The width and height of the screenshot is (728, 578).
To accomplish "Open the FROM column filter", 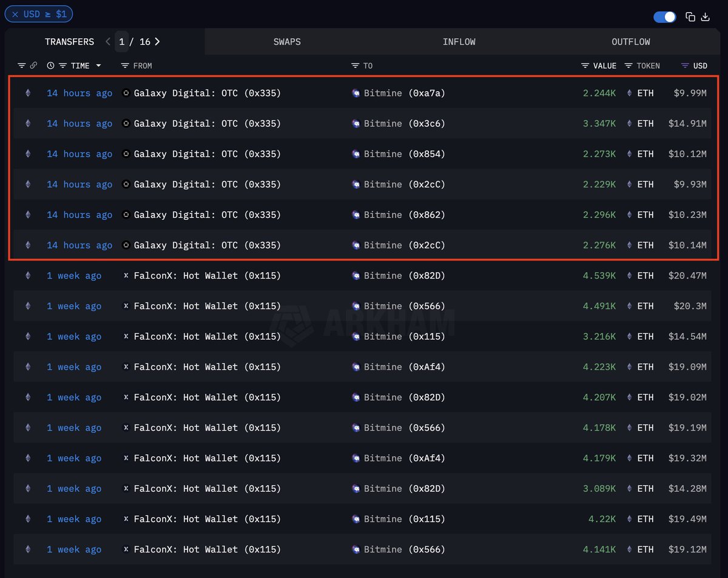I will (x=125, y=66).
